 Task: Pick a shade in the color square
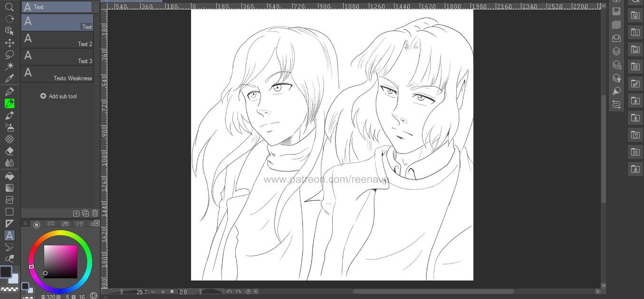coord(60,262)
